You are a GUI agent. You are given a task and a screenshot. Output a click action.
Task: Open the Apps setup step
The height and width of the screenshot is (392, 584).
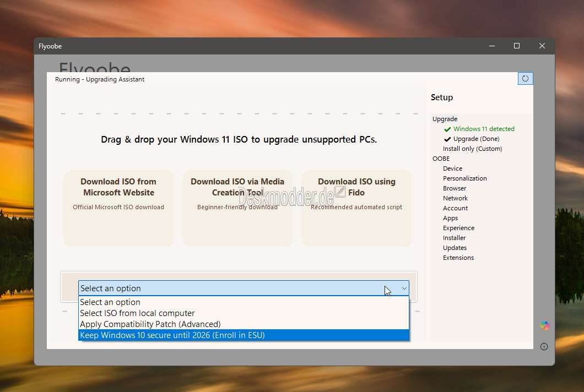click(x=450, y=218)
